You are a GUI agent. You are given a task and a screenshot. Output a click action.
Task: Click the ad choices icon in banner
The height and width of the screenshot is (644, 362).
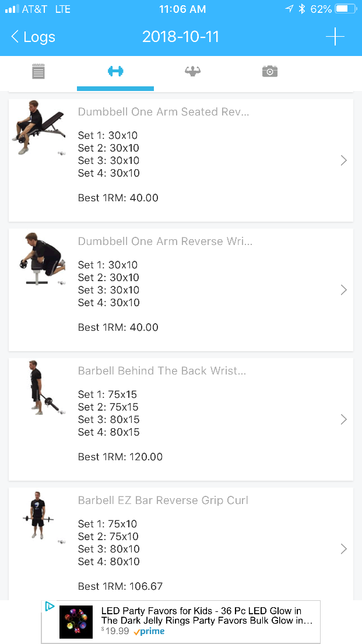[50, 607]
